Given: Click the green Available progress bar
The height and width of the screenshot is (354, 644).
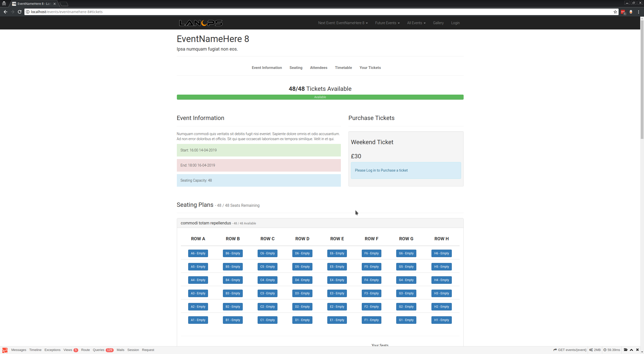Looking at the screenshot, I should pos(320,97).
